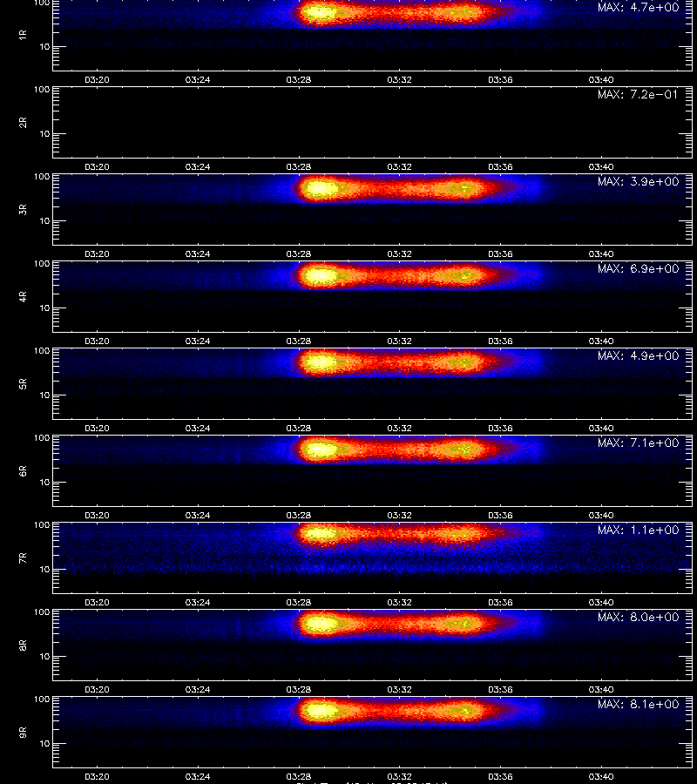Viewport: 697px width, 784px height.
Task: Select the 3R axis label
Action: pyautogui.click(x=23, y=209)
